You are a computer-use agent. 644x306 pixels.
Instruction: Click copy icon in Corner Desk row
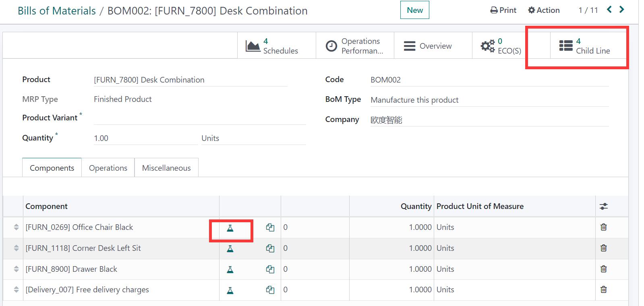270,248
